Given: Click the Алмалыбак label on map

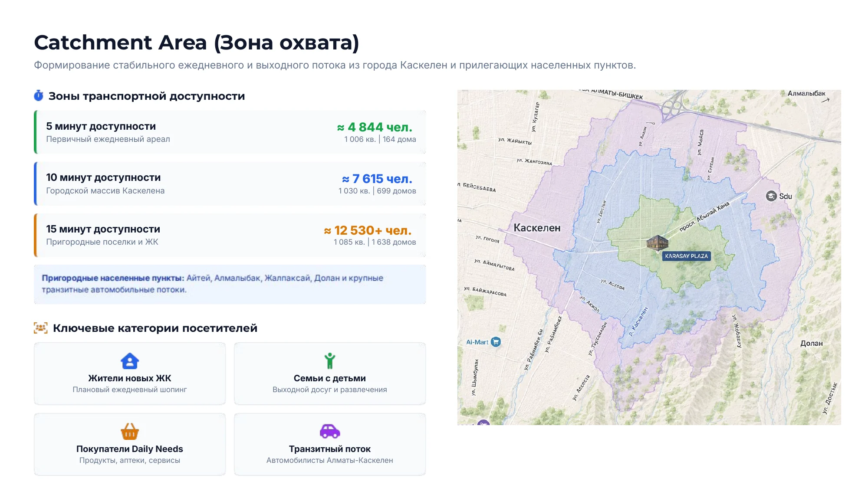Looking at the screenshot, I should 806,93.
